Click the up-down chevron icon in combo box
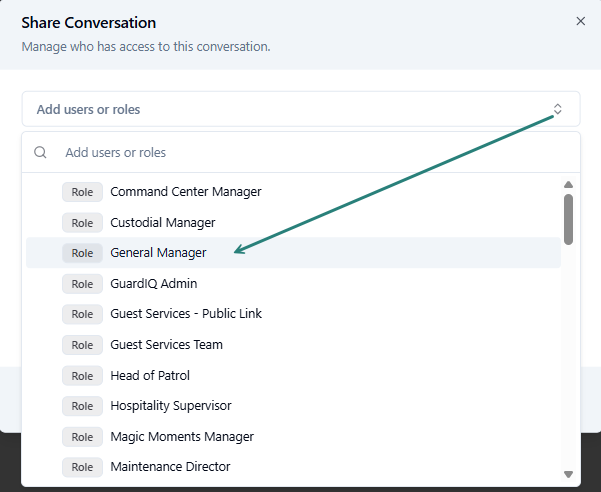The height and width of the screenshot is (492, 601). 558,109
